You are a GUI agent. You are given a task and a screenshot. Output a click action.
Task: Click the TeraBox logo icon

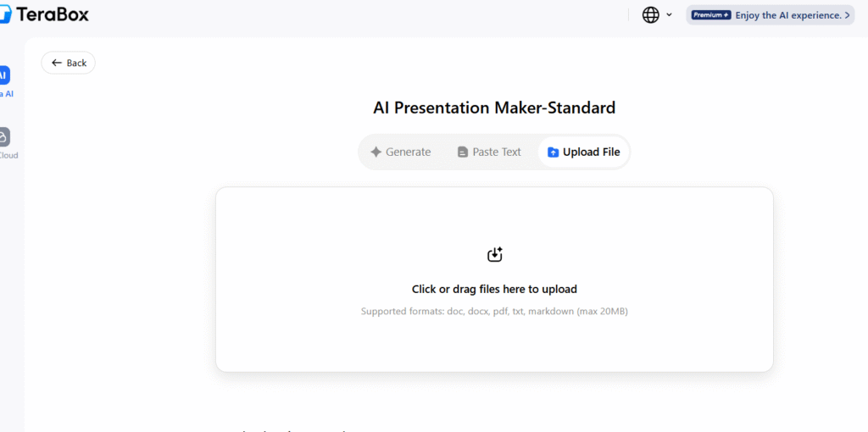(5, 14)
